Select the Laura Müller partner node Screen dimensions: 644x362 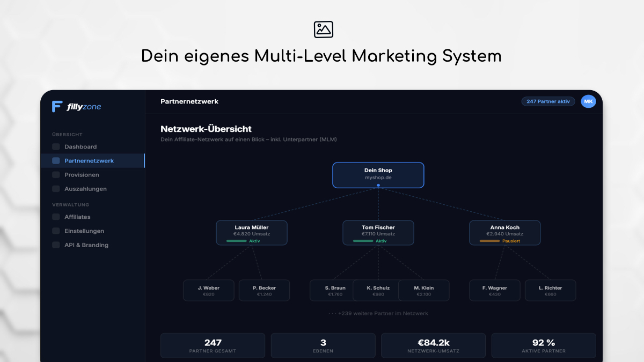252,233
